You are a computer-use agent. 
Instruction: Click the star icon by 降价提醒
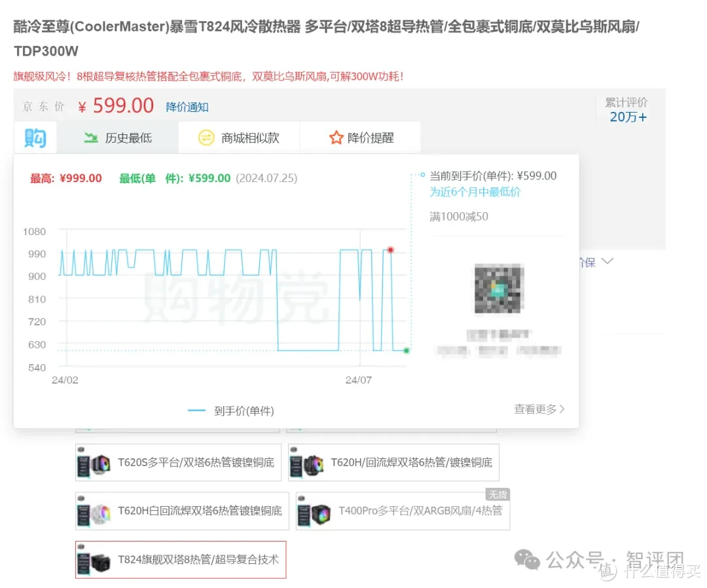point(336,138)
